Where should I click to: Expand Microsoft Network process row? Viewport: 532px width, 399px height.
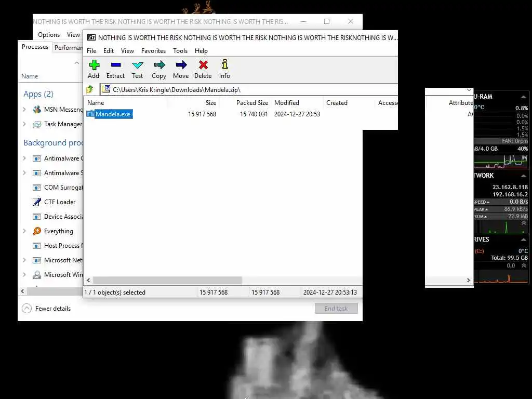click(24, 260)
